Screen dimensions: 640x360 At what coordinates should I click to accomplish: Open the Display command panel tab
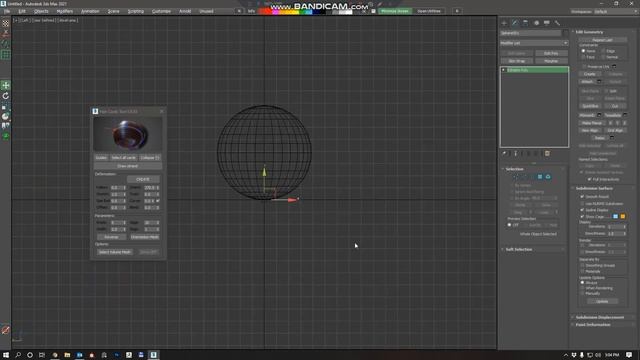click(x=547, y=23)
